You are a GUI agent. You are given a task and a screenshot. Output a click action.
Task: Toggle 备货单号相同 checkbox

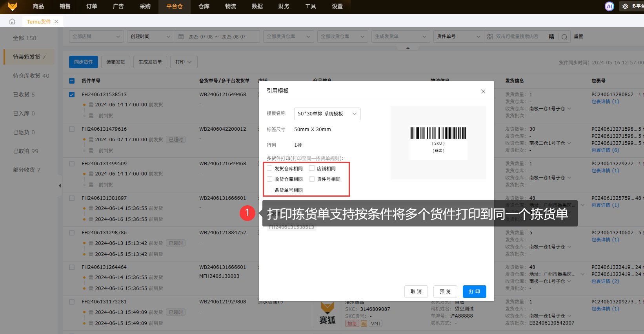[269, 190]
